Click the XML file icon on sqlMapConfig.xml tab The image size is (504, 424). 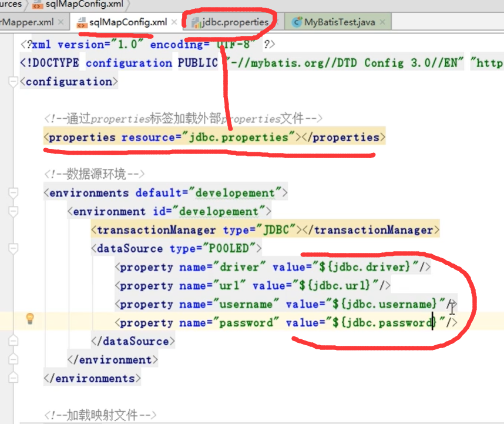pyautogui.click(x=82, y=22)
